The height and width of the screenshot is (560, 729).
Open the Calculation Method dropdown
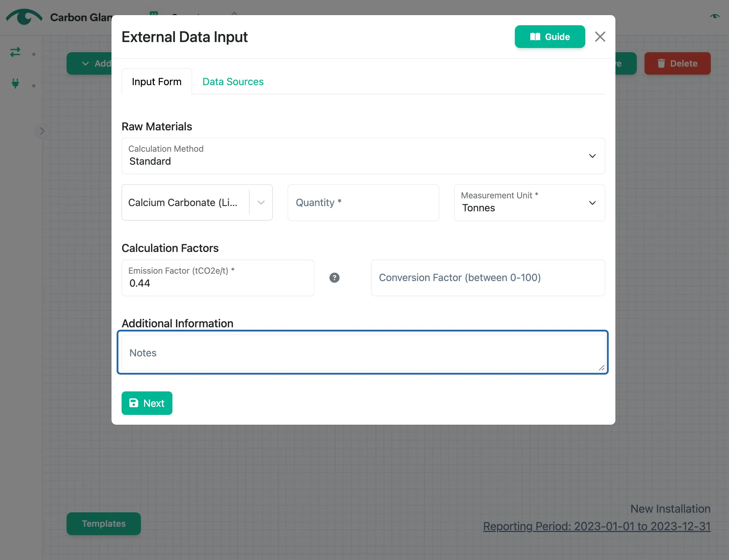[363, 156]
